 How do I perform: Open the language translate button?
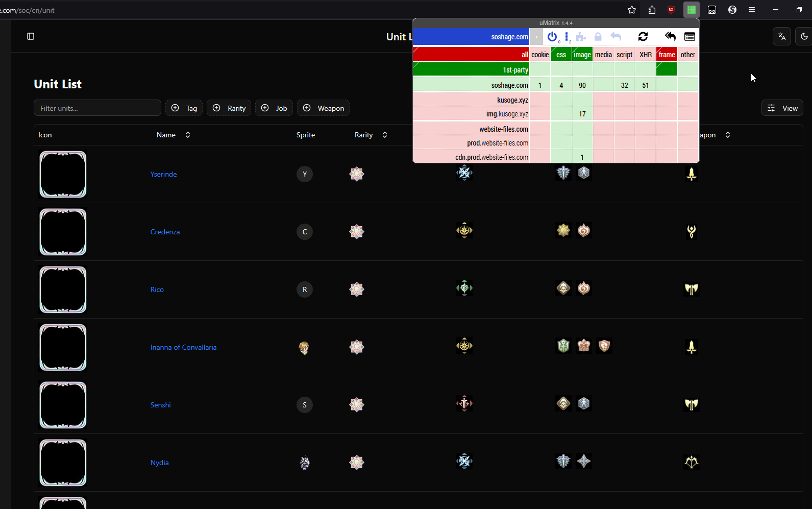(x=782, y=36)
